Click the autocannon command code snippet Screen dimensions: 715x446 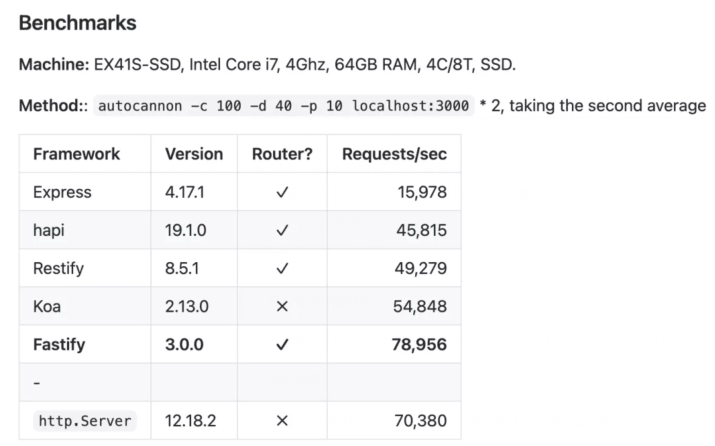pos(283,106)
